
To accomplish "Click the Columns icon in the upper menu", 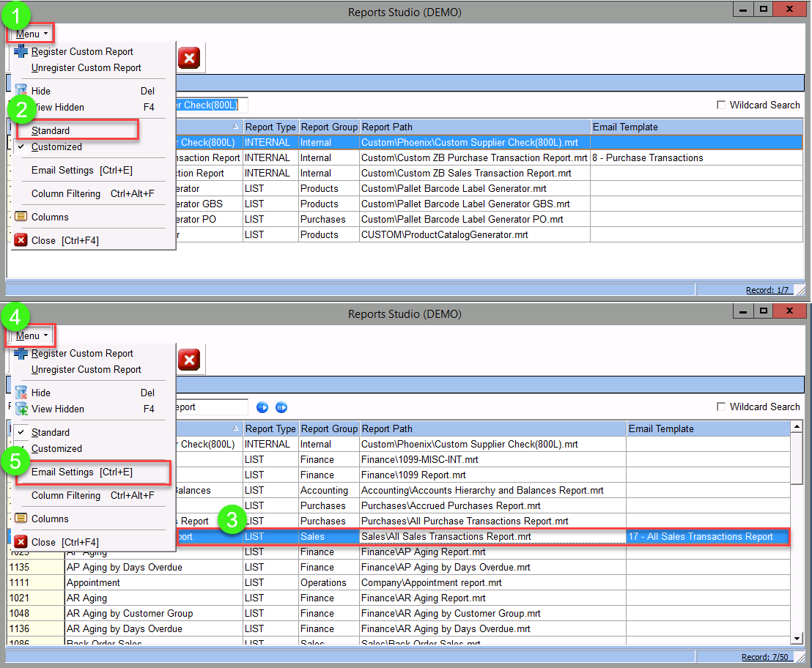I will point(21,217).
